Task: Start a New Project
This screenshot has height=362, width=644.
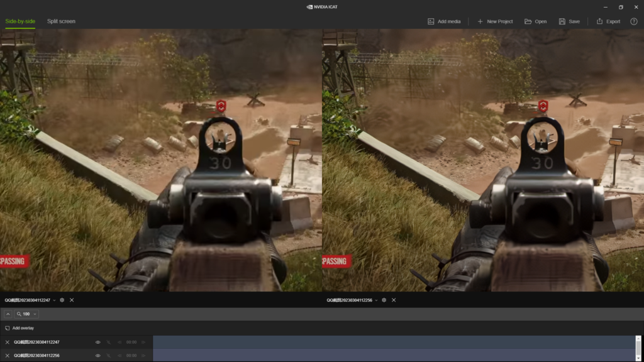Action: coord(495,21)
